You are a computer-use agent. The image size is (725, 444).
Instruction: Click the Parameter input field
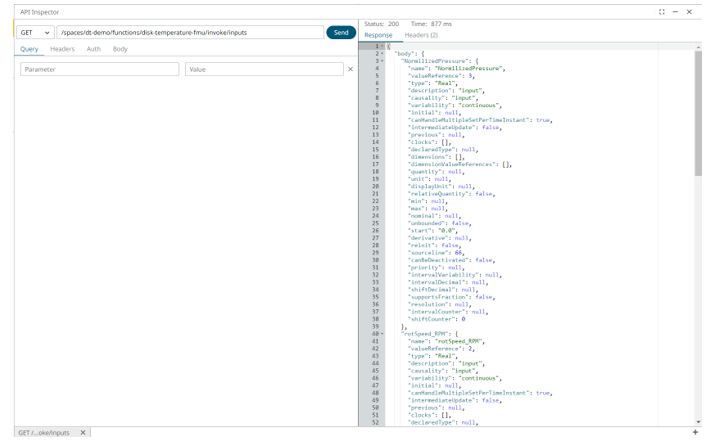(x=99, y=70)
